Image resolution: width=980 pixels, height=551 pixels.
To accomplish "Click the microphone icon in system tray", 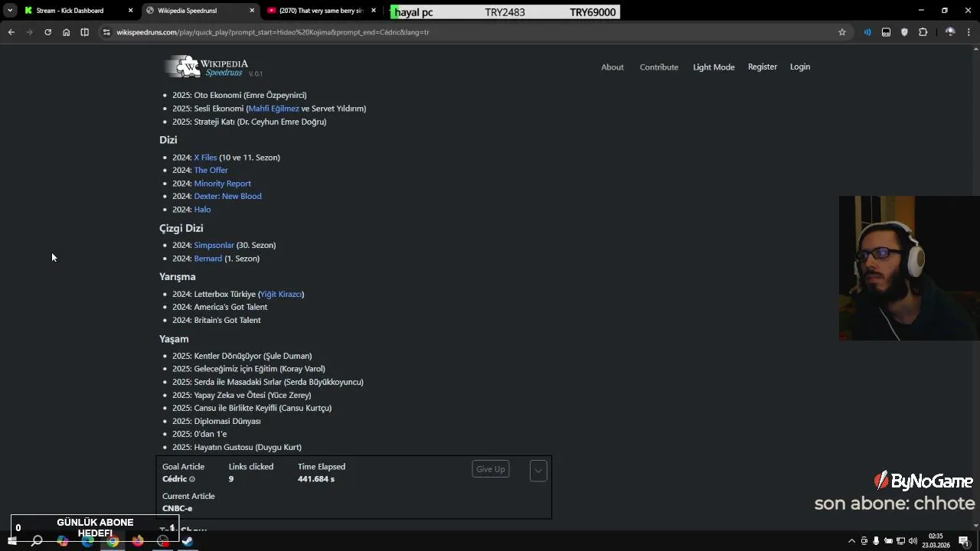I will (876, 541).
